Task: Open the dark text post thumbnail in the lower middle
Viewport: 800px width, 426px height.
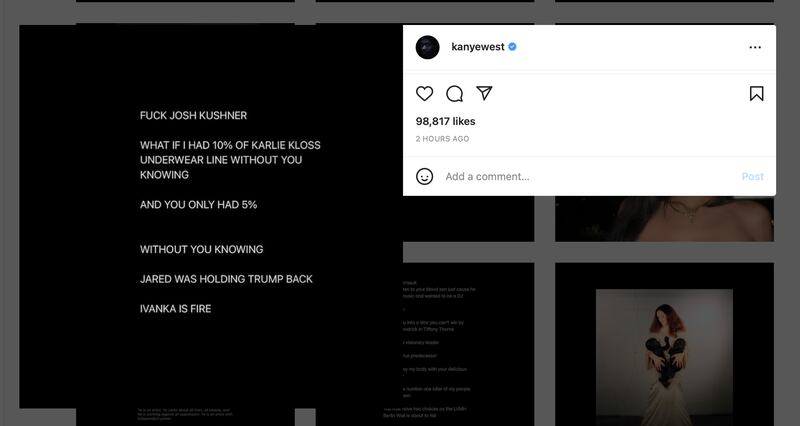Action: [468, 344]
